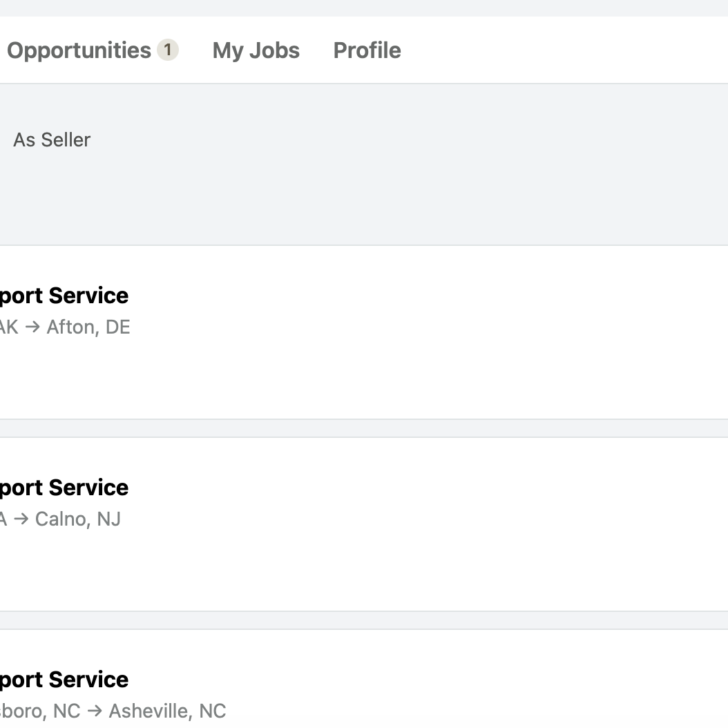Click the Opportunities notification badge showing 1
Screen dimensions: 728x728
168,50
